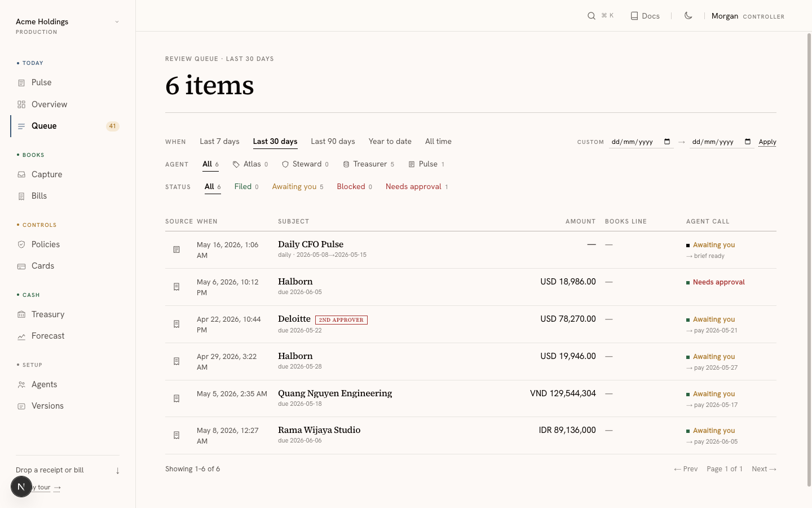Open the Pulse page icon in sidebar

tap(21, 83)
